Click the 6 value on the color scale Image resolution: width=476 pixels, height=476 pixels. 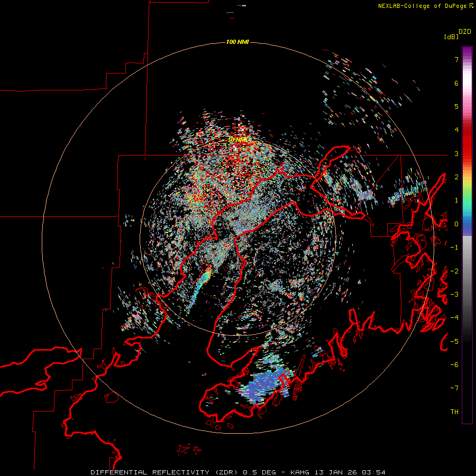point(456,83)
